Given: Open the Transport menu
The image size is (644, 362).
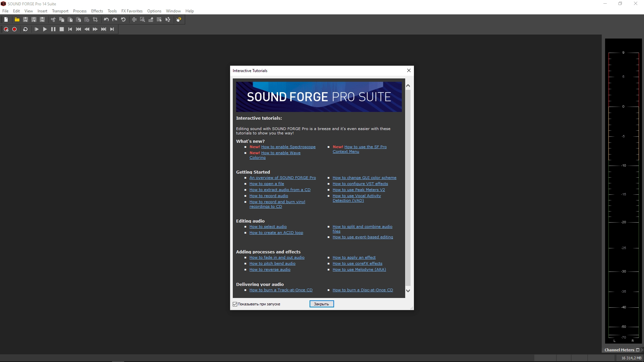Looking at the screenshot, I should point(60,11).
